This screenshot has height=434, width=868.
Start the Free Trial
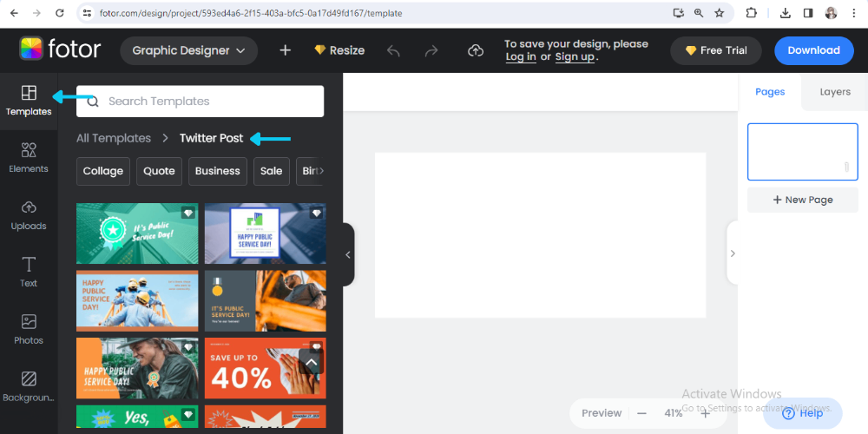point(716,50)
